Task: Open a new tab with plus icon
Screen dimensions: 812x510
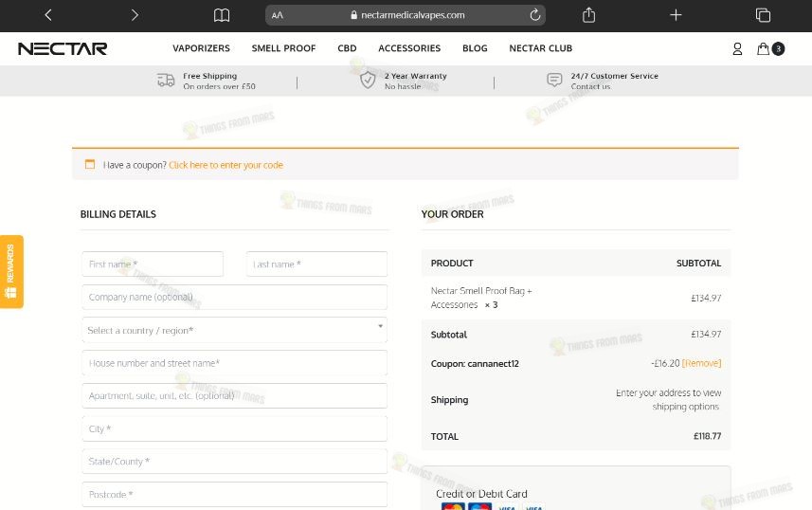Action: point(676,15)
